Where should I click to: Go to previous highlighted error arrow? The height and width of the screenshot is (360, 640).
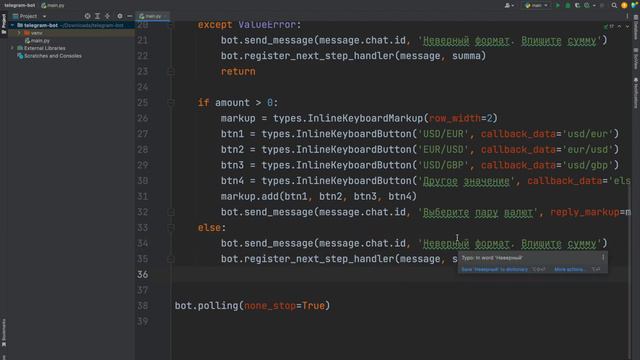pyautogui.click(x=620, y=26)
